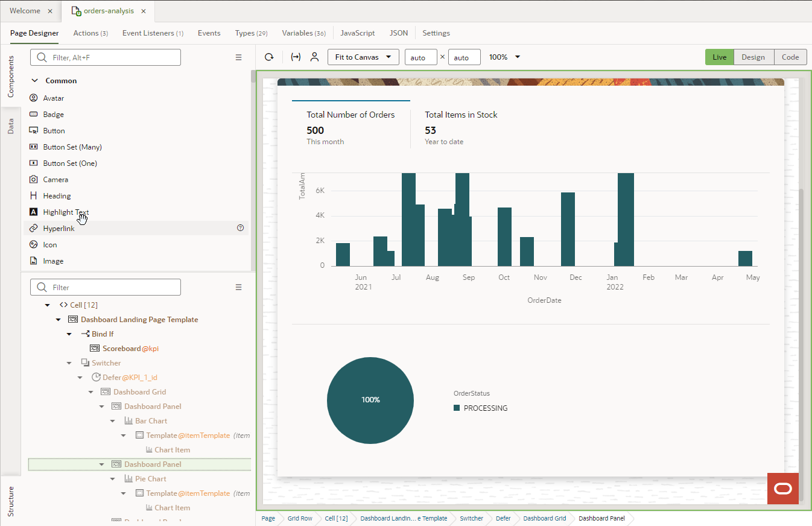Screen dimensions: 812x526
Task: Open the Structure panel hamburger menu
Action: point(238,287)
